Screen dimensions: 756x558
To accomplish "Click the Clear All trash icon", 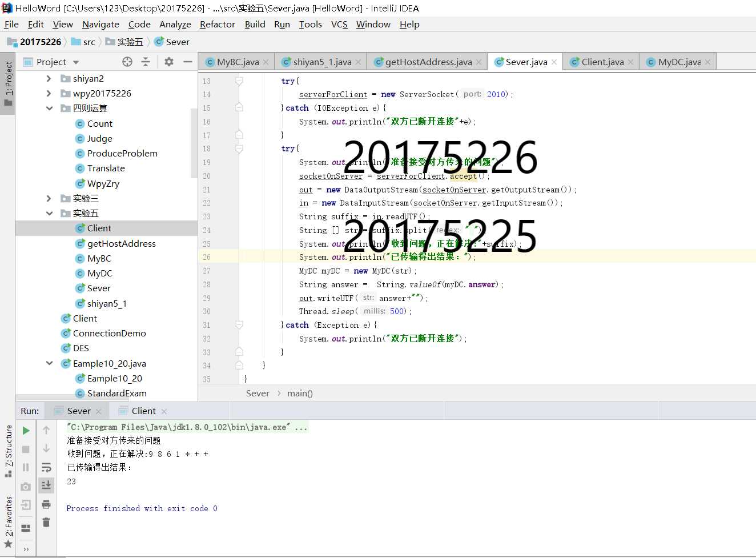I will [x=46, y=522].
